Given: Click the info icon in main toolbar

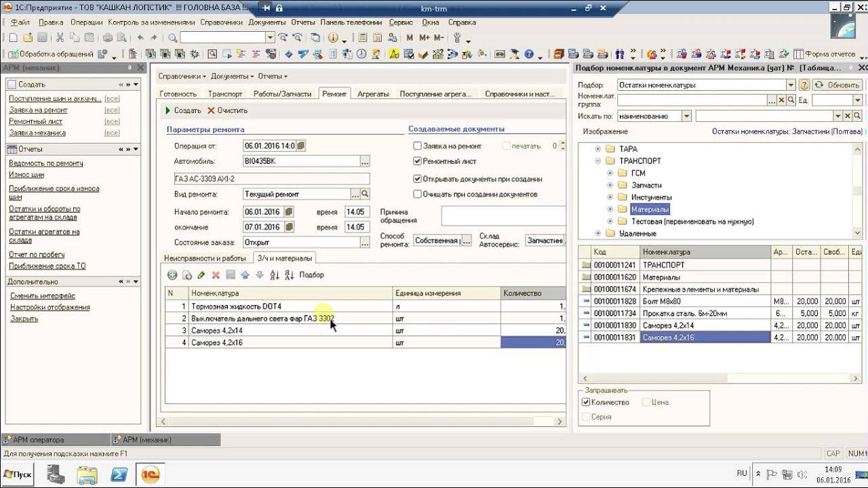Looking at the screenshot, I should click(333, 38).
